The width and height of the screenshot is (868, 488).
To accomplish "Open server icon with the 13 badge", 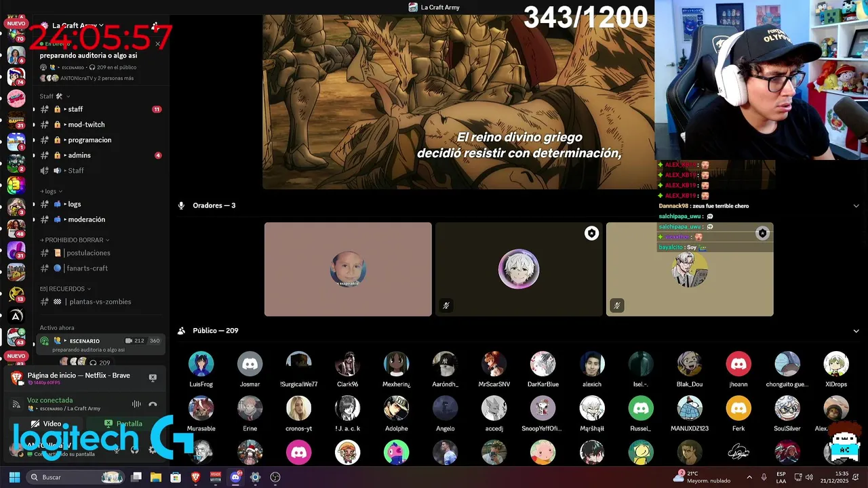I will coord(16,293).
